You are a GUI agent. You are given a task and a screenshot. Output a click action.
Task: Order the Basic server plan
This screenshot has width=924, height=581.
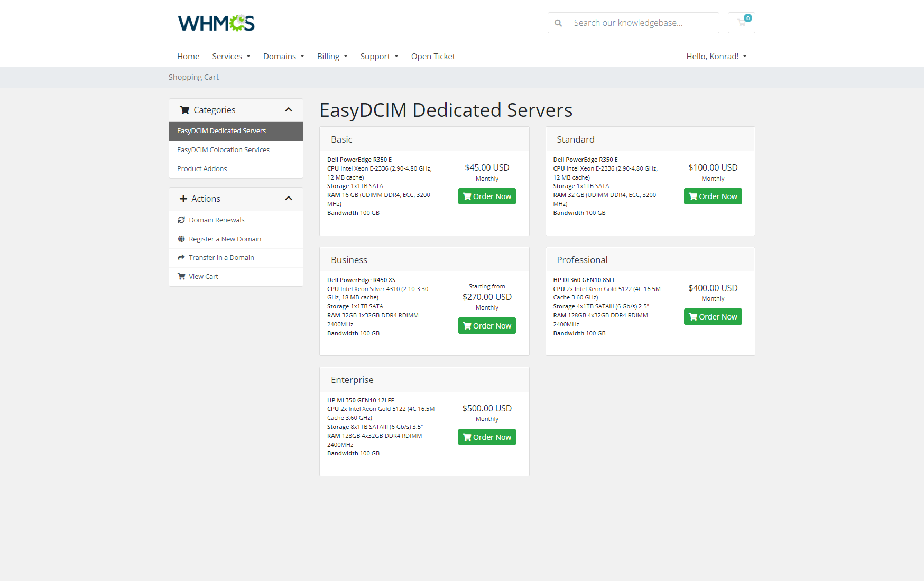click(x=487, y=196)
